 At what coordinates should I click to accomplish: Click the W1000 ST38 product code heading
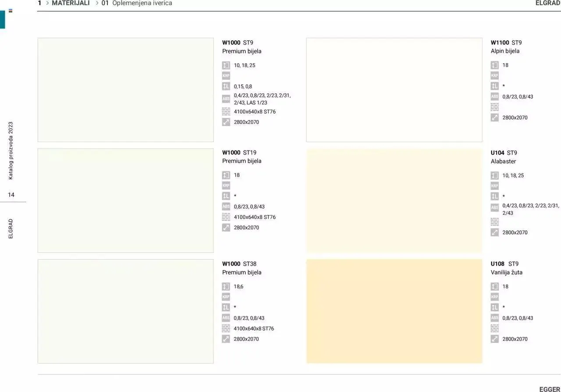click(x=239, y=264)
